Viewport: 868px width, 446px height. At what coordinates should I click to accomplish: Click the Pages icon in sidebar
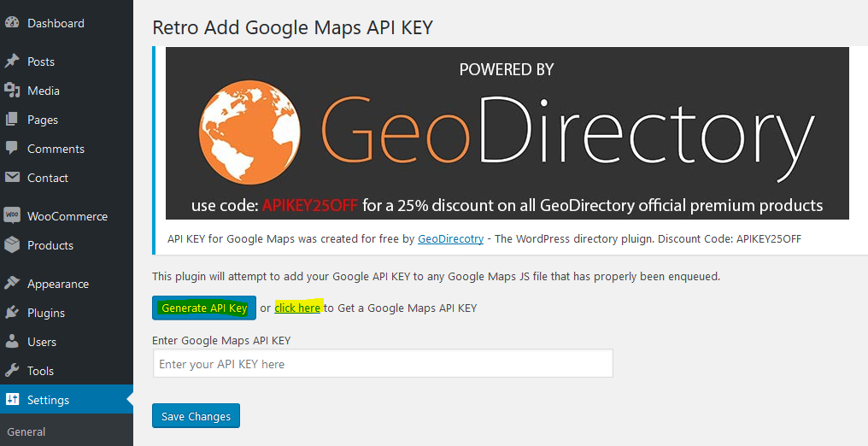pyautogui.click(x=12, y=120)
